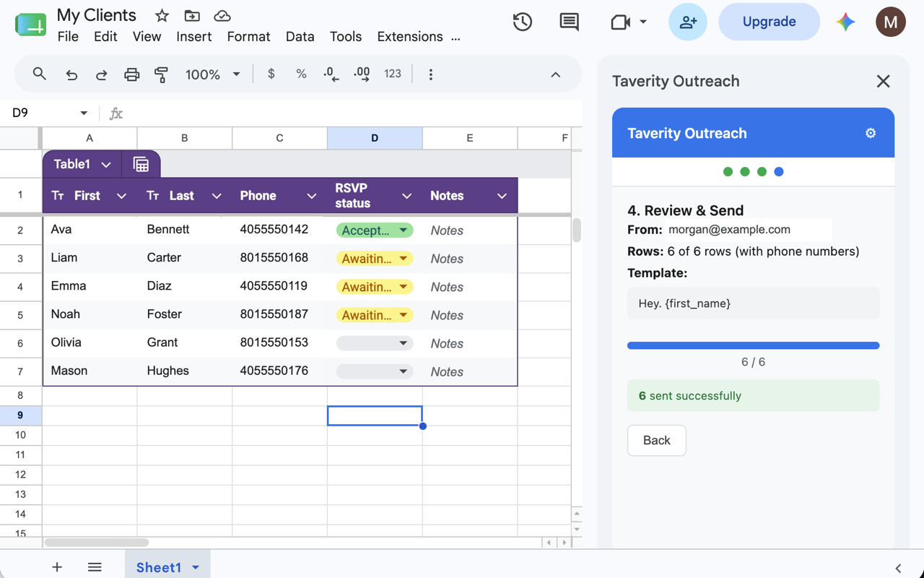Open version history clock icon

coord(523,22)
